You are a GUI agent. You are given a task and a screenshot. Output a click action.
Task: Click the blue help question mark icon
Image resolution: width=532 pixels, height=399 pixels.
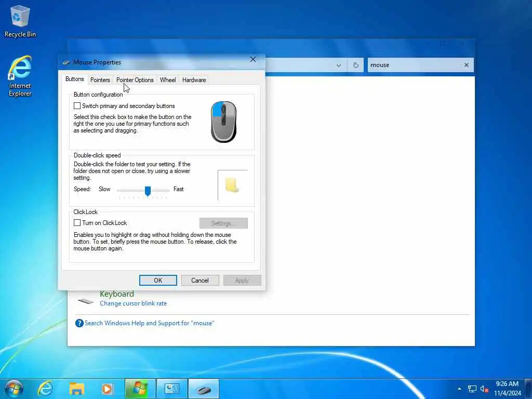(x=79, y=323)
